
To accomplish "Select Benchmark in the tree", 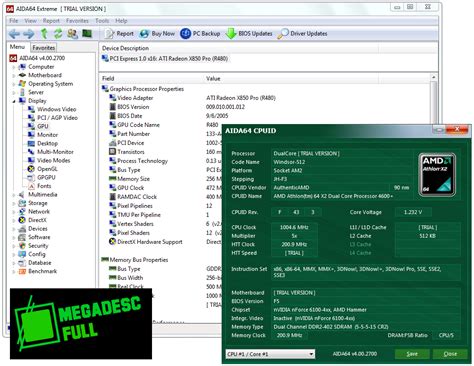I will (x=38, y=271).
